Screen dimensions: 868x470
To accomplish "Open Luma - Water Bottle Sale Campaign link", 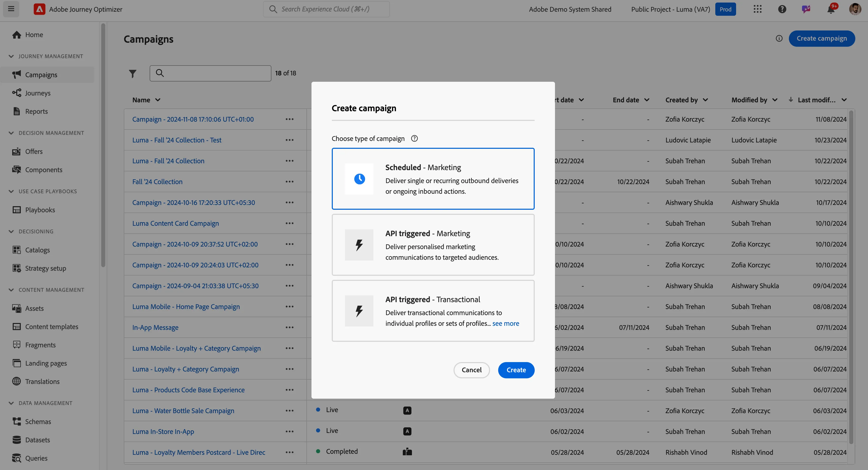I will tap(183, 411).
